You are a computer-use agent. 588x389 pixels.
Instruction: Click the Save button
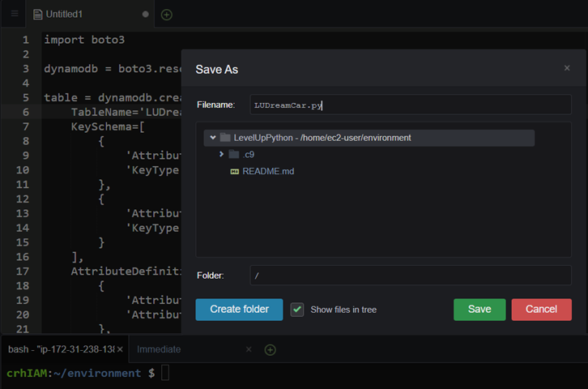479,310
